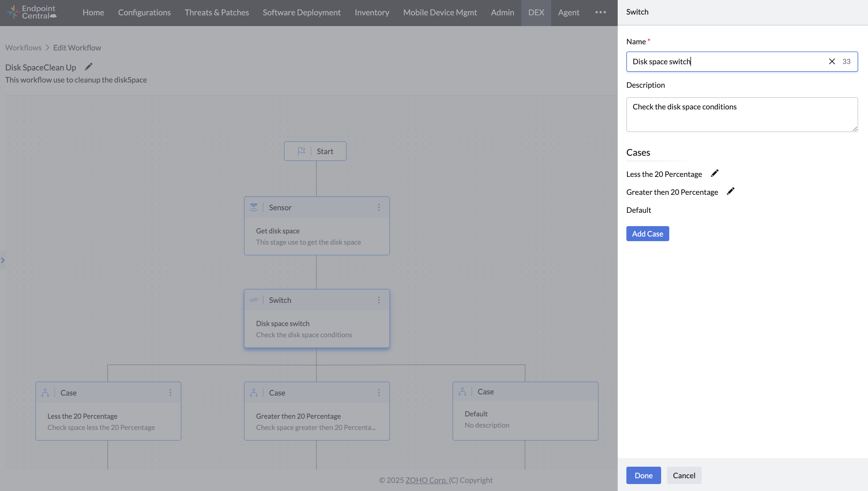Expand the left side panel arrow
Screen dimensions: 868x491
[3, 260]
